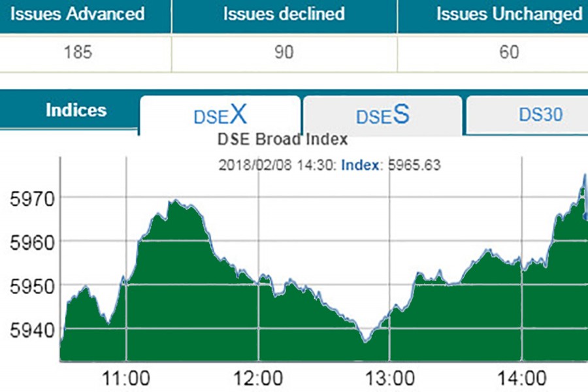Switch to the DSEX index tab
The image size is (588, 392).
click(220, 116)
